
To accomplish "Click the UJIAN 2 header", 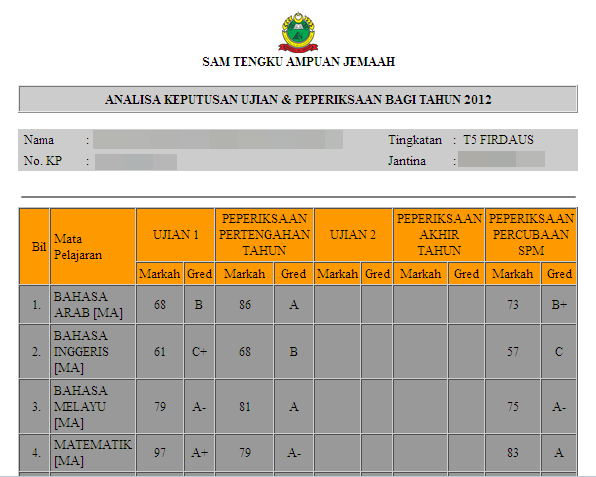I will pyautogui.click(x=353, y=235).
